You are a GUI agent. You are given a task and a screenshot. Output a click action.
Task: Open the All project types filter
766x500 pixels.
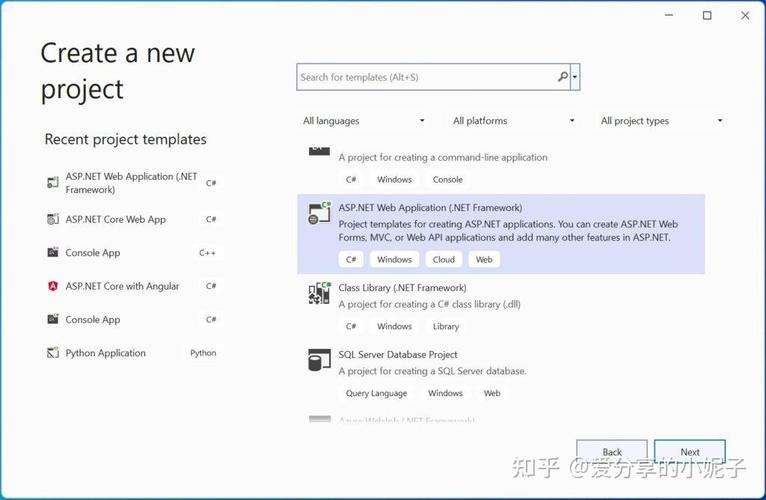pos(661,121)
